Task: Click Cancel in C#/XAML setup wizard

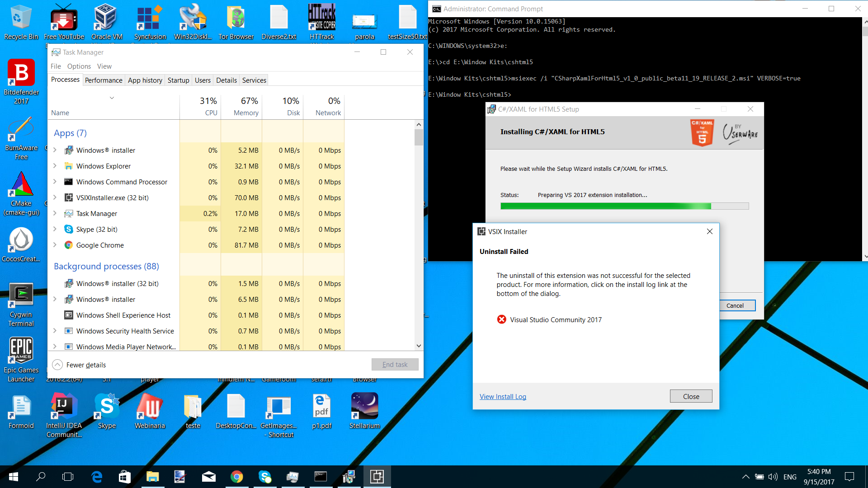Action: [x=735, y=305]
